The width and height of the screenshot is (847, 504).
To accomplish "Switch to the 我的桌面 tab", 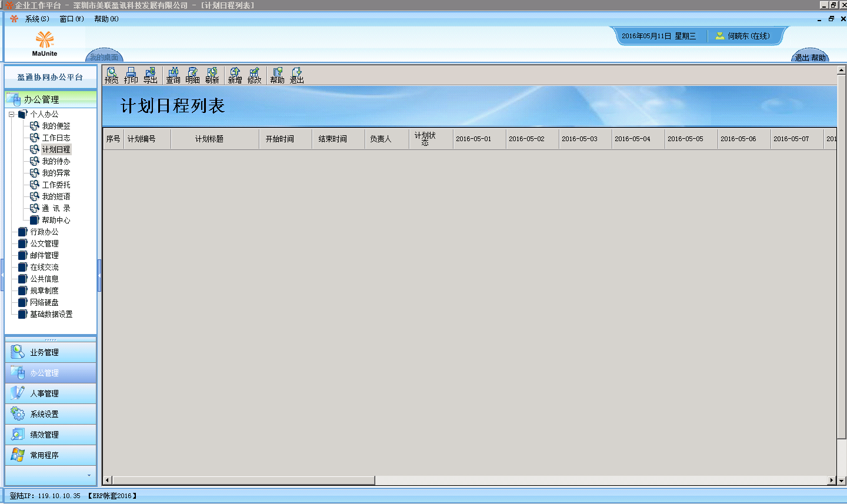I will click(104, 57).
